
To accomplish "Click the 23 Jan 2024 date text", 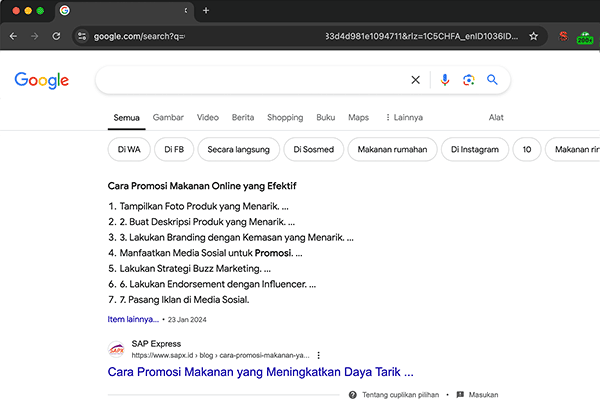I will pyautogui.click(x=187, y=320).
